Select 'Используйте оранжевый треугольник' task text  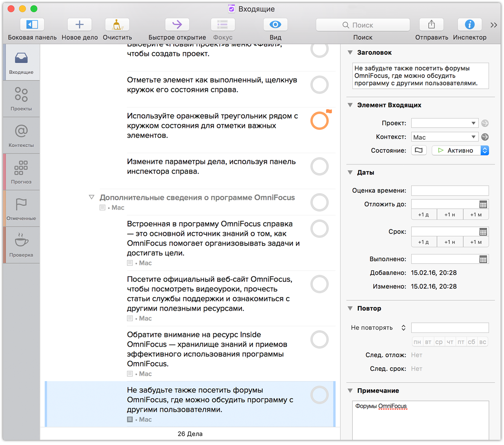212,125
